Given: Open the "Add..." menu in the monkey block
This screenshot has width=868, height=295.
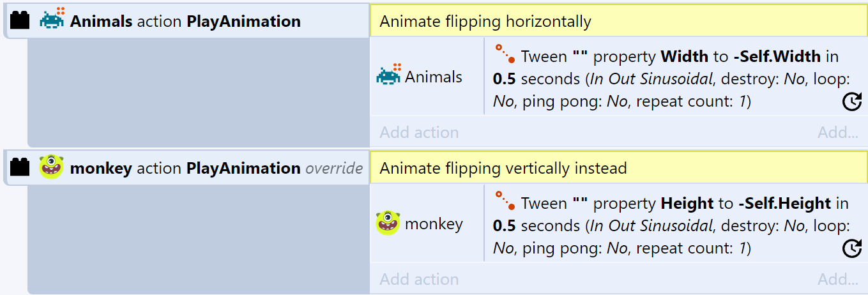Looking at the screenshot, I should [837, 280].
